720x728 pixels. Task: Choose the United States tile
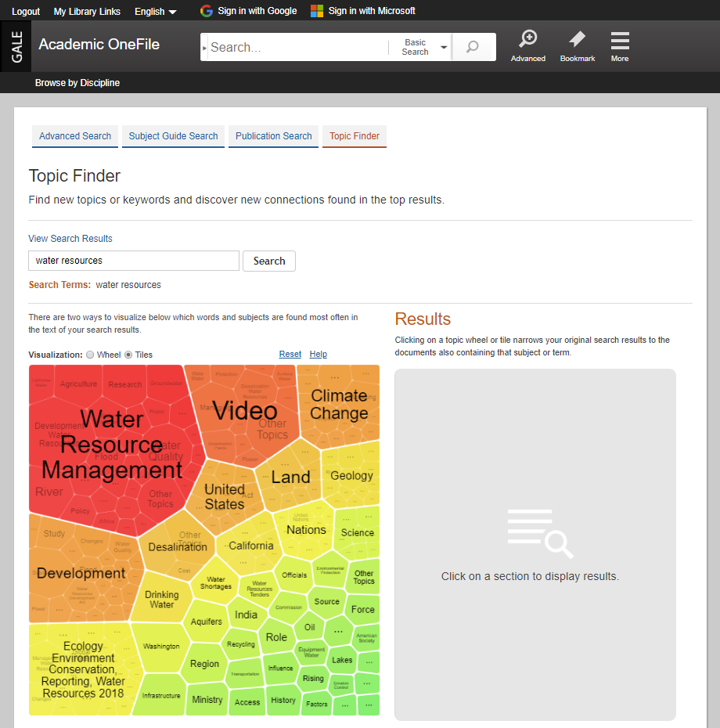pyautogui.click(x=225, y=497)
